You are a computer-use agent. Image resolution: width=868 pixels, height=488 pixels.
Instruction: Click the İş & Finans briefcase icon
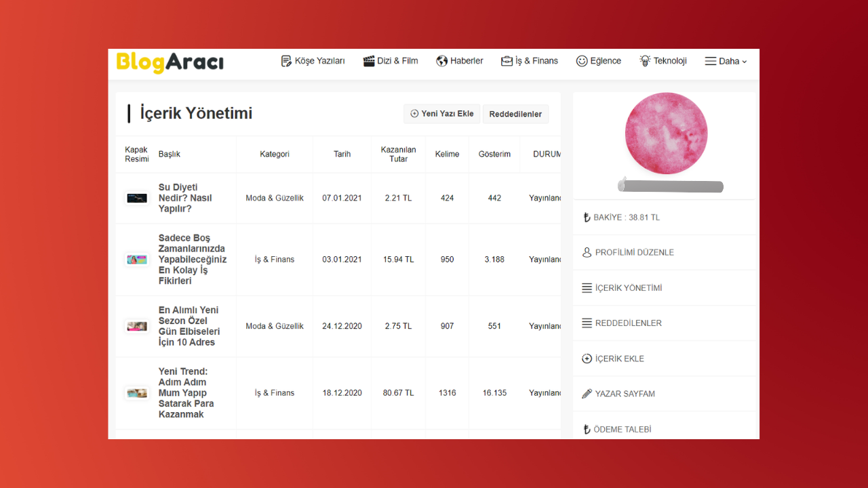tap(507, 61)
